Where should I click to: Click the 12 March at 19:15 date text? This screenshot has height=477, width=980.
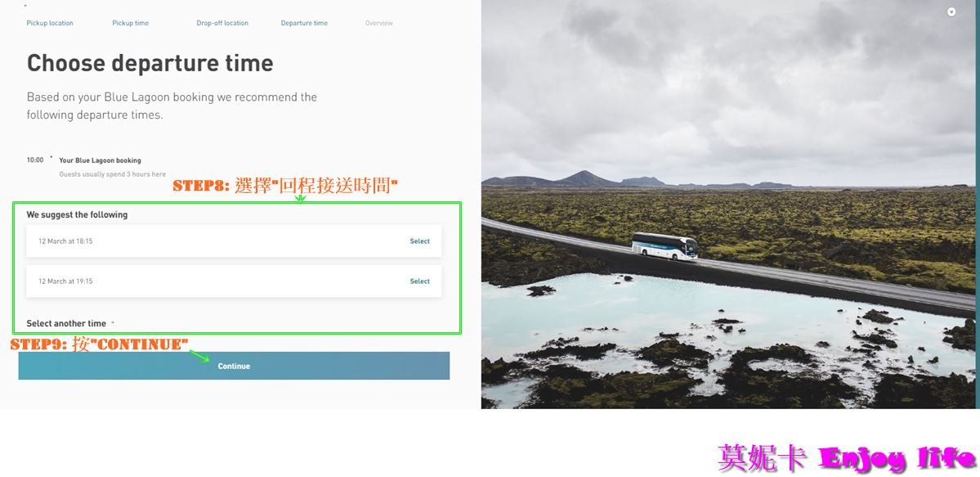click(65, 281)
